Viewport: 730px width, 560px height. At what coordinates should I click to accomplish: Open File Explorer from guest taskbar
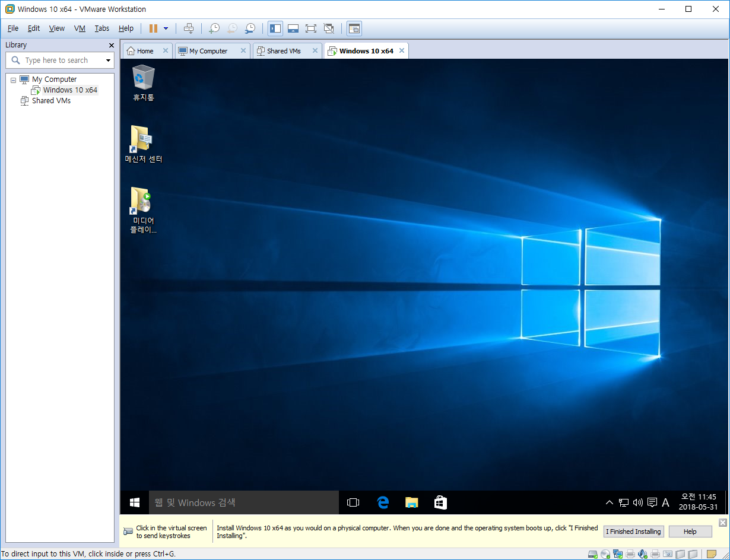pyautogui.click(x=411, y=502)
